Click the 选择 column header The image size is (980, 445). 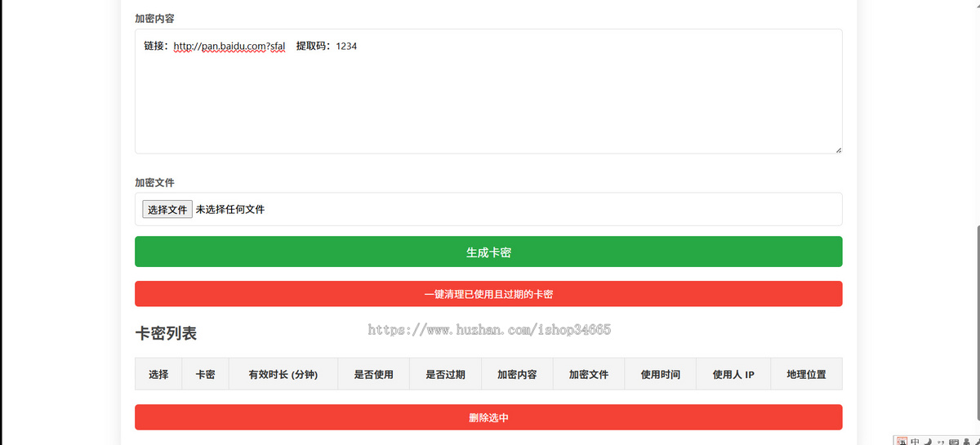(158, 375)
